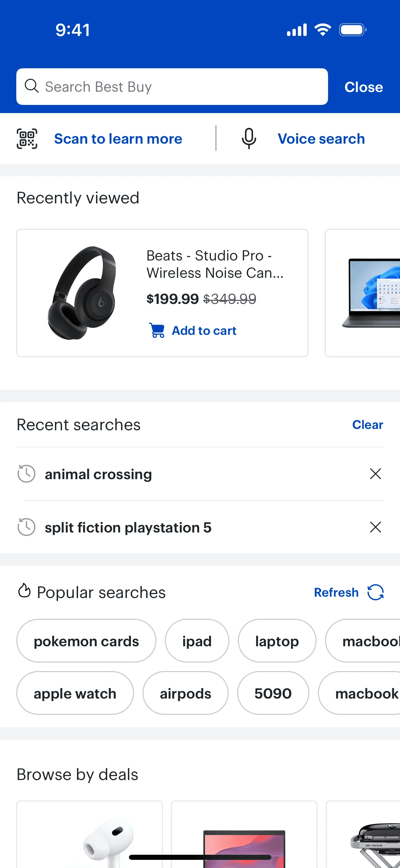Choose the apple watch search chip
400x868 pixels.
tap(75, 693)
